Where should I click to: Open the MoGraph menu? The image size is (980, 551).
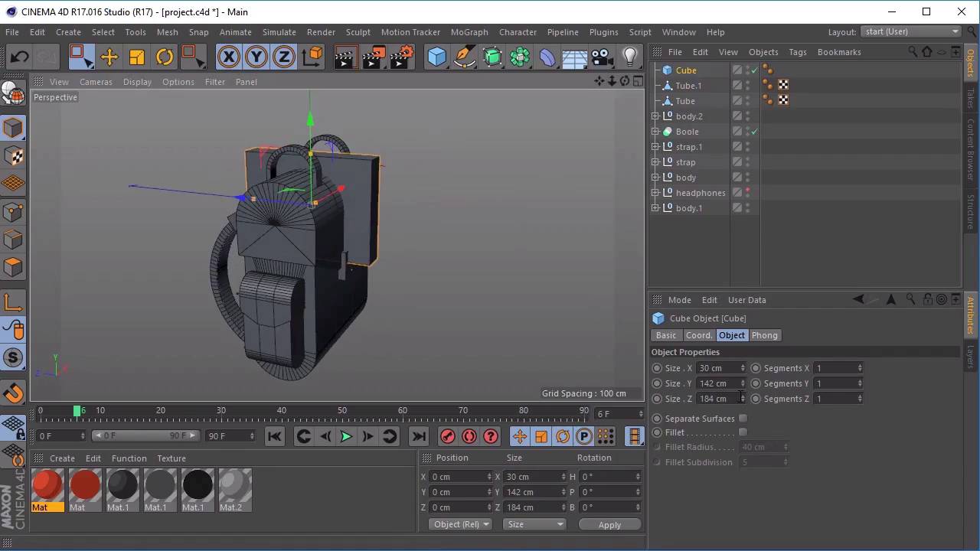point(469,32)
